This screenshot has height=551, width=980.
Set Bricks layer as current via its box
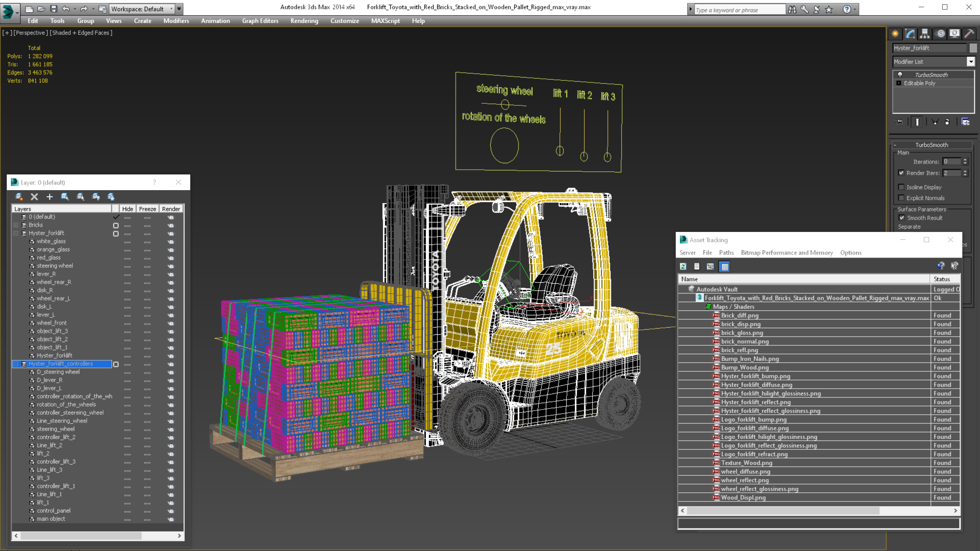click(116, 226)
